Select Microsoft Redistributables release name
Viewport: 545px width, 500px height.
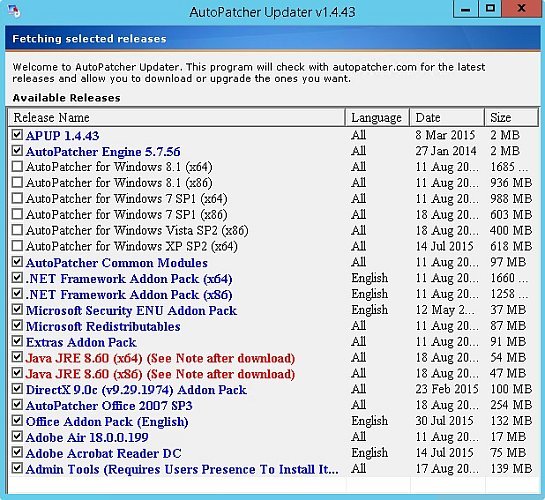(103, 326)
